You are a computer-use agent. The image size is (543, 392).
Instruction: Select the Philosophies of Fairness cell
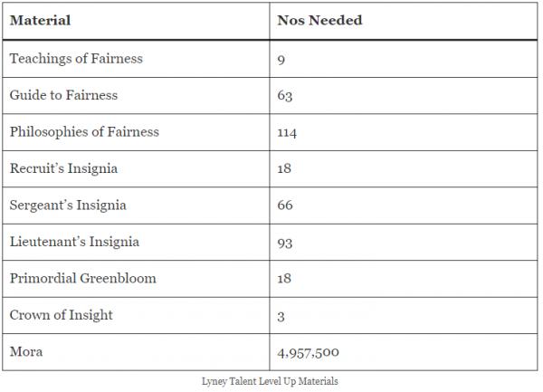84,132
